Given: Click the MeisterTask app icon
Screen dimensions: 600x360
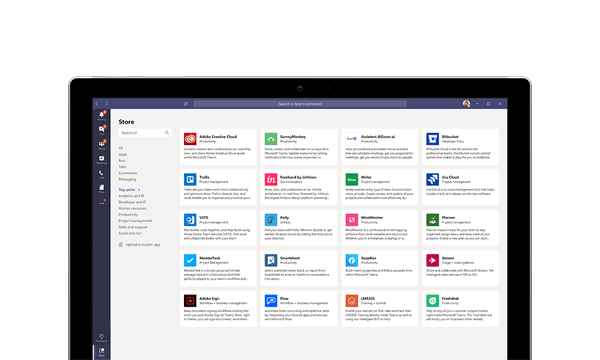Looking at the screenshot, I should 190,260.
